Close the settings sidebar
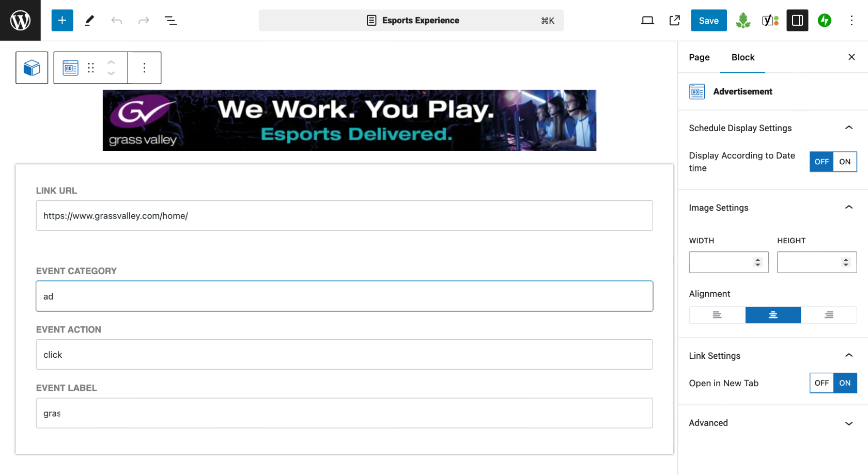The width and height of the screenshot is (868, 475). click(851, 57)
